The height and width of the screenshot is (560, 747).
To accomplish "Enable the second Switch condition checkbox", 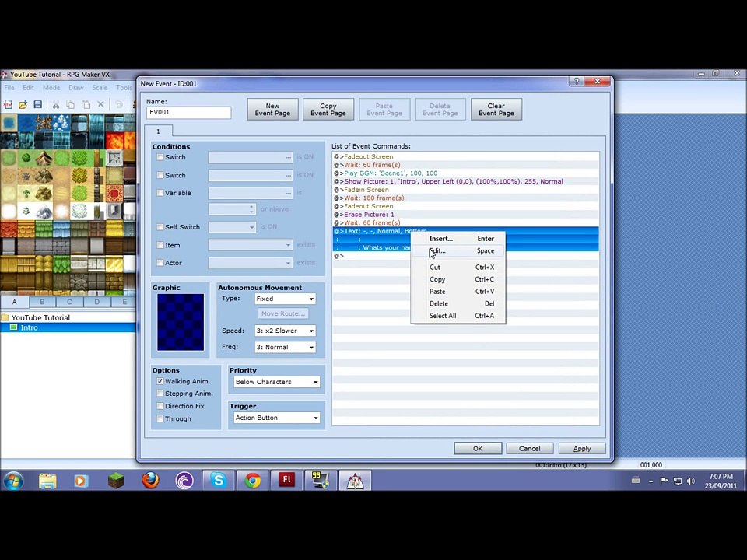I will pos(160,175).
